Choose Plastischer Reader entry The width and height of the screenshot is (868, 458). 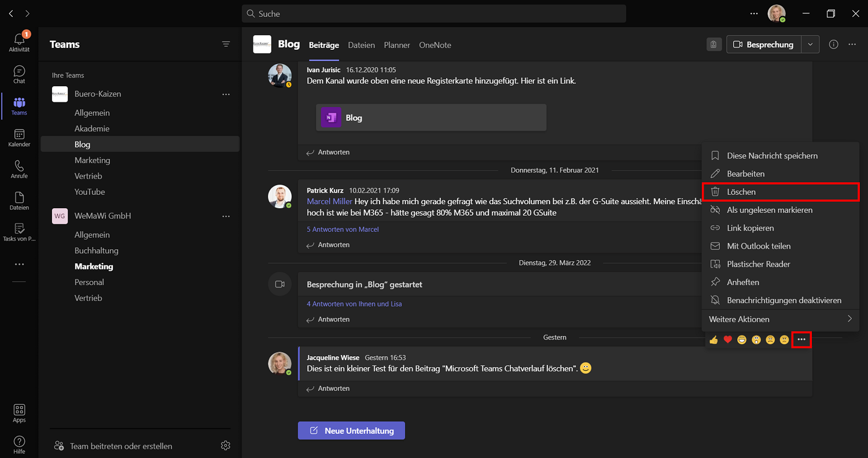click(780, 264)
